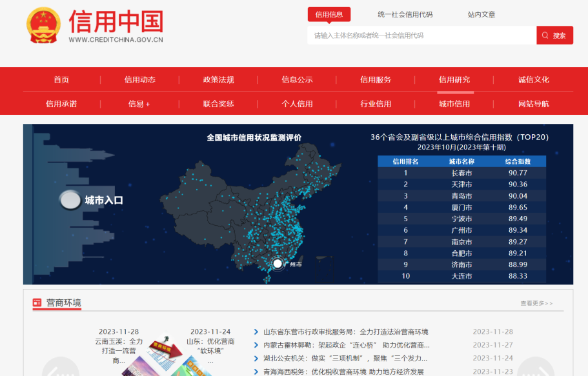The height and width of the screenshot is (376, 588).
Task: Open news 内蒙古霍林郭勒 架起政企连心桥
Action: 347,345
